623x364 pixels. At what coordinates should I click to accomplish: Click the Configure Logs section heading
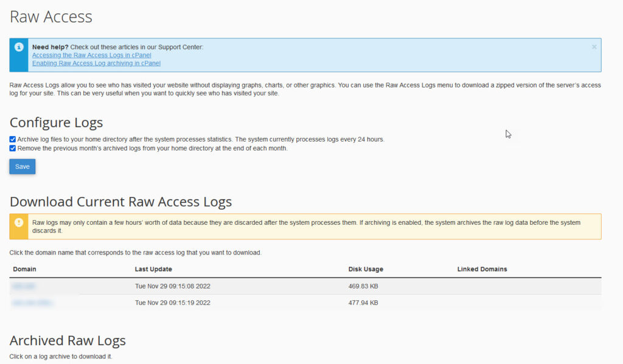coord(56,122)
